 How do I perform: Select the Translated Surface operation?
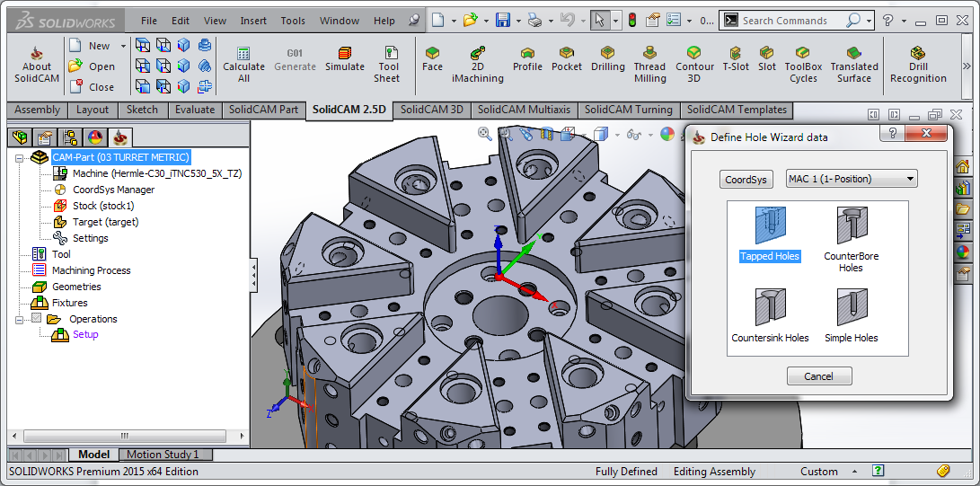coord(853,65)
